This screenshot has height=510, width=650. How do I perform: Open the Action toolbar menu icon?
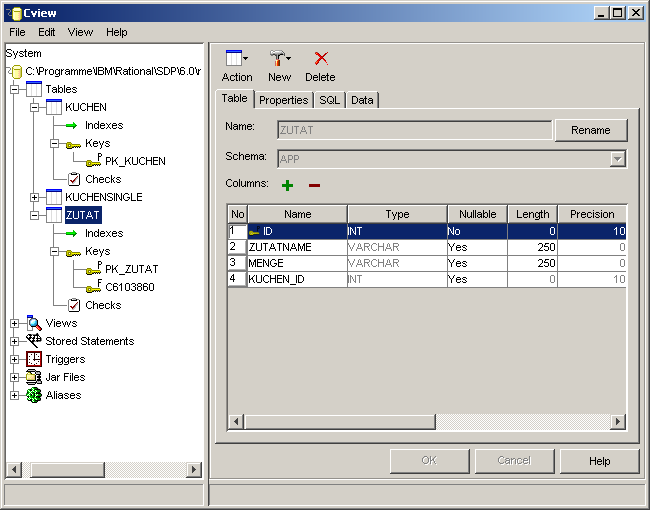(237, 58)
